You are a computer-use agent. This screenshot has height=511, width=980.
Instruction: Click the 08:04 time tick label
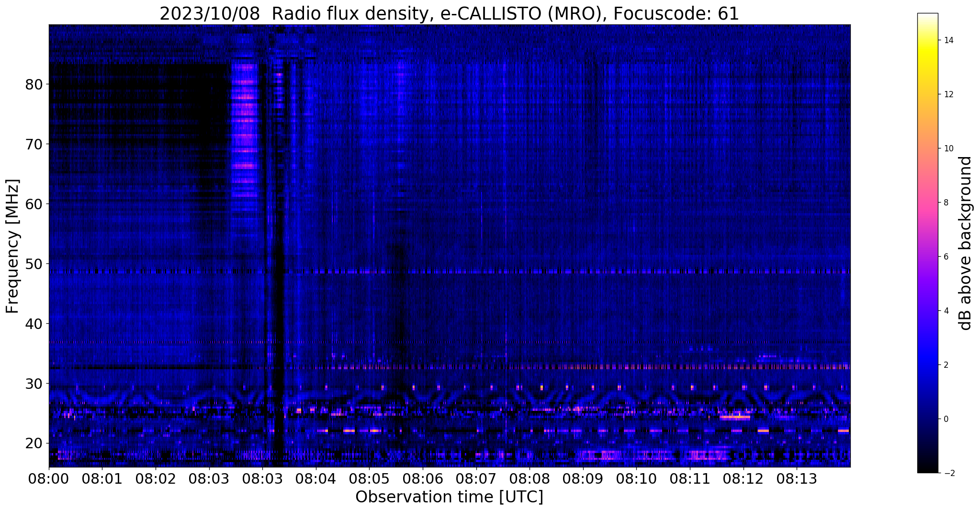click(315, 478)
